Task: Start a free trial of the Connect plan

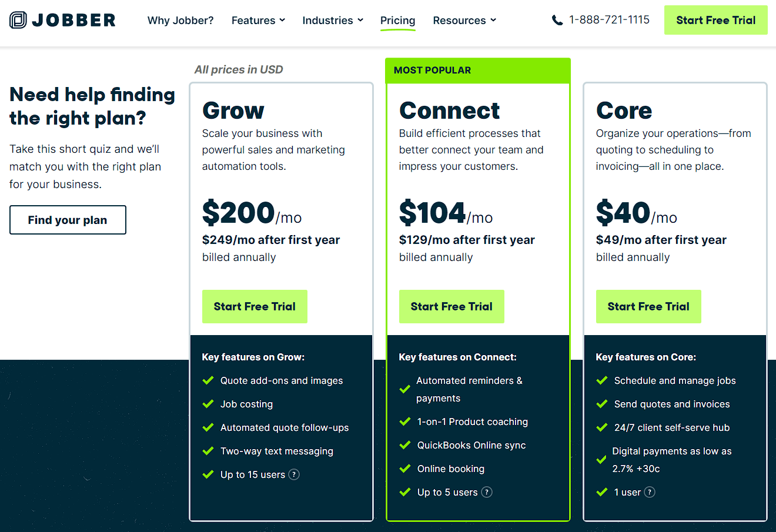Action: (451, 306)
